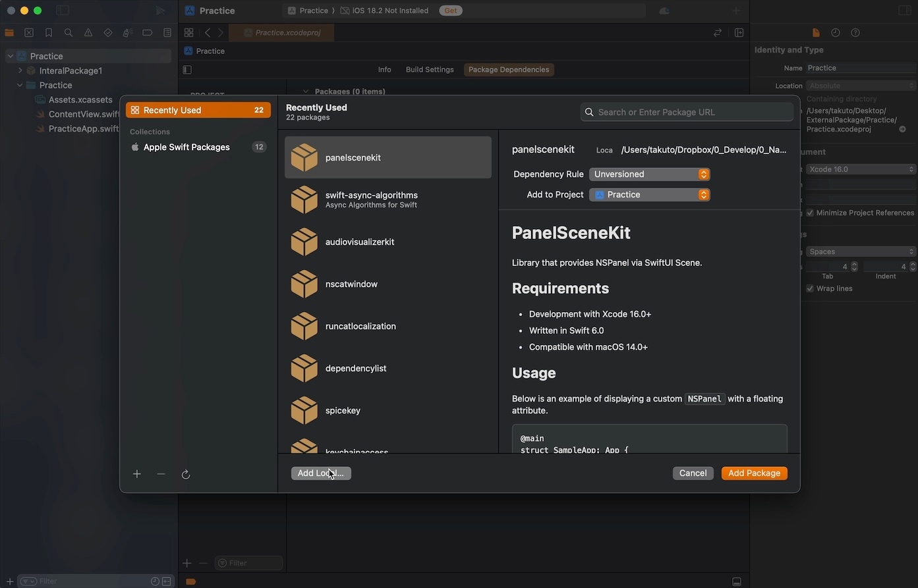Switch to the Info tab

(385, 70)
